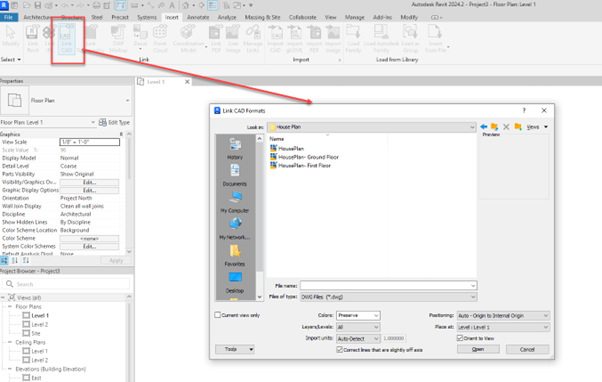Click the dialog places bar scrollbar
The height and width of the screenshot is (382, 602).
pos(260,217)
